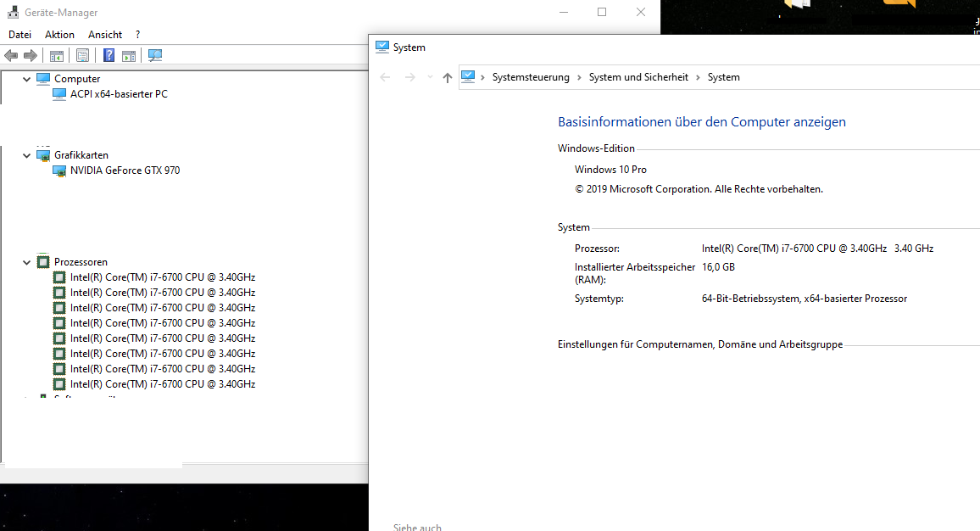
Task: Click the show/hide console tree toolbar icon
Action: (x=57, y=56)
